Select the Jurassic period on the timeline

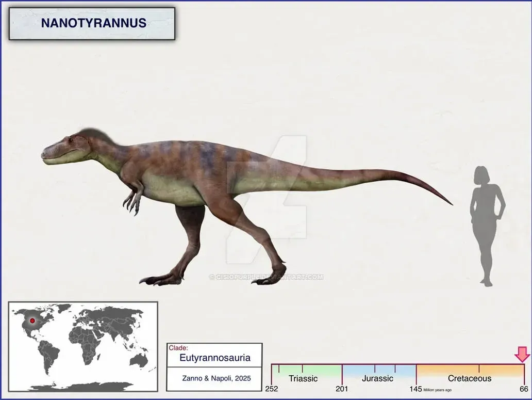(379, 375)
